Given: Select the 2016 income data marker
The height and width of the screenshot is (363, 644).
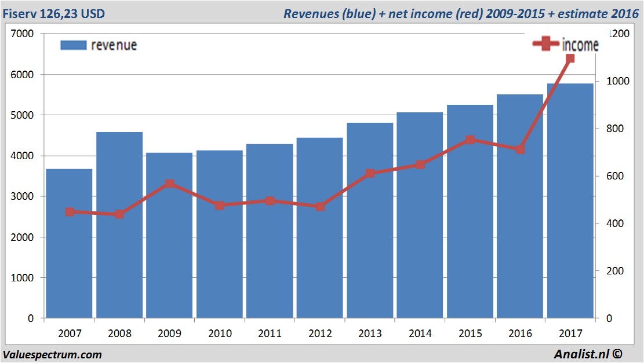Looking at the screenshot, I should [520, 149].
